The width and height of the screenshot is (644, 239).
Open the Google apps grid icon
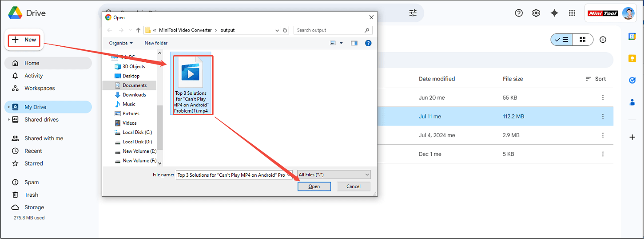coord(572,13)
